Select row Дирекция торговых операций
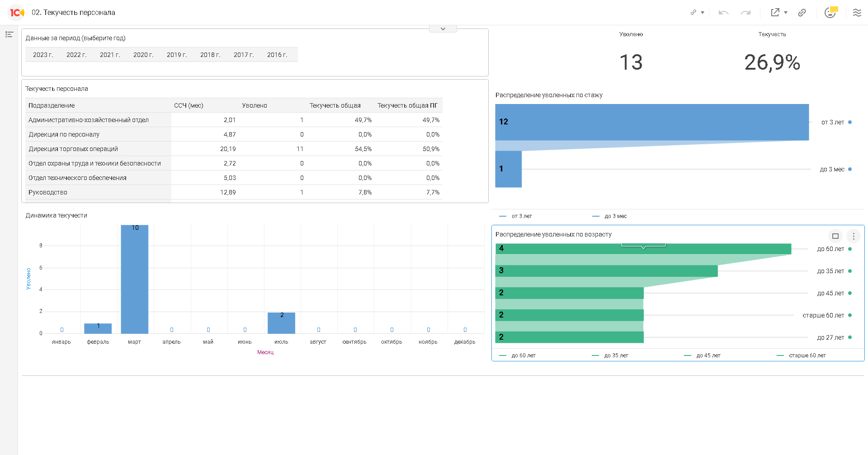 click(234, 149)
